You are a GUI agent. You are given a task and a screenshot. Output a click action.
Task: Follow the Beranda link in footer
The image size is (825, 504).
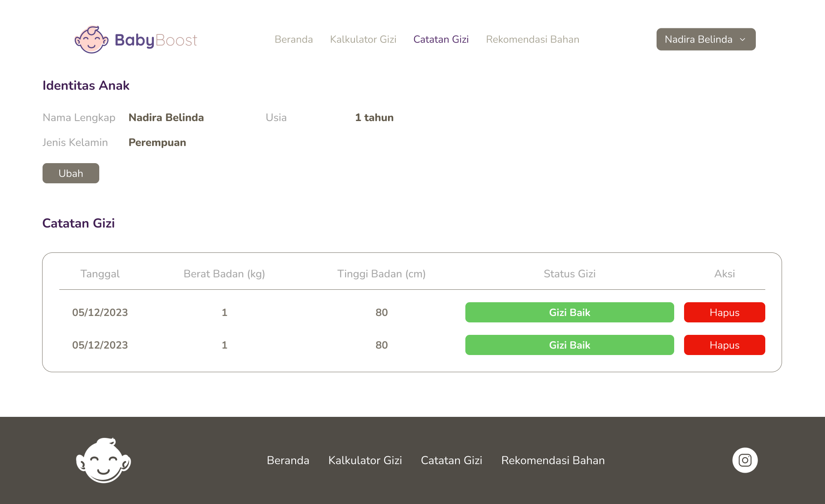tap(288, 460)
